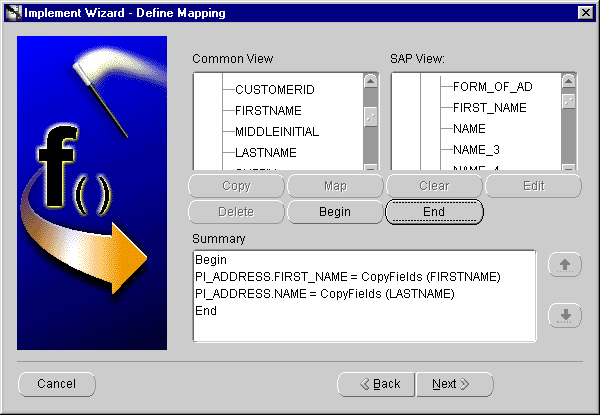Select NAME field in SAP View

tap(469, 129)
